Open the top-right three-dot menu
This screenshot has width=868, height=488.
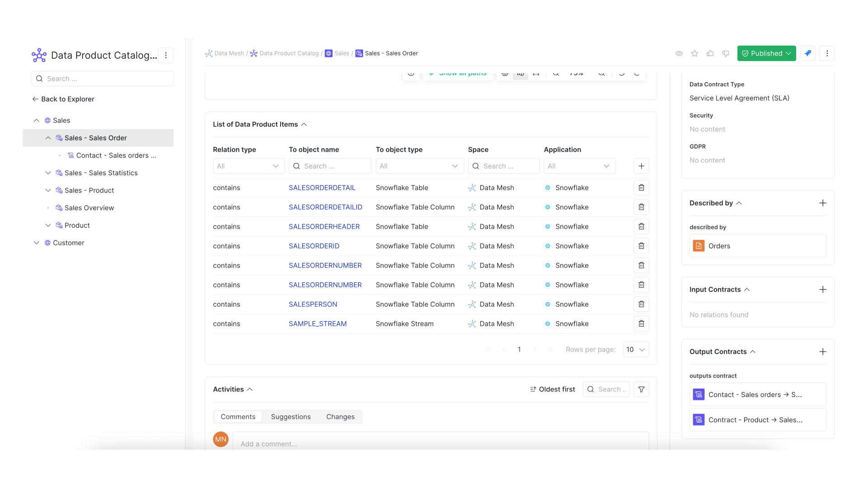coord(827,53)
